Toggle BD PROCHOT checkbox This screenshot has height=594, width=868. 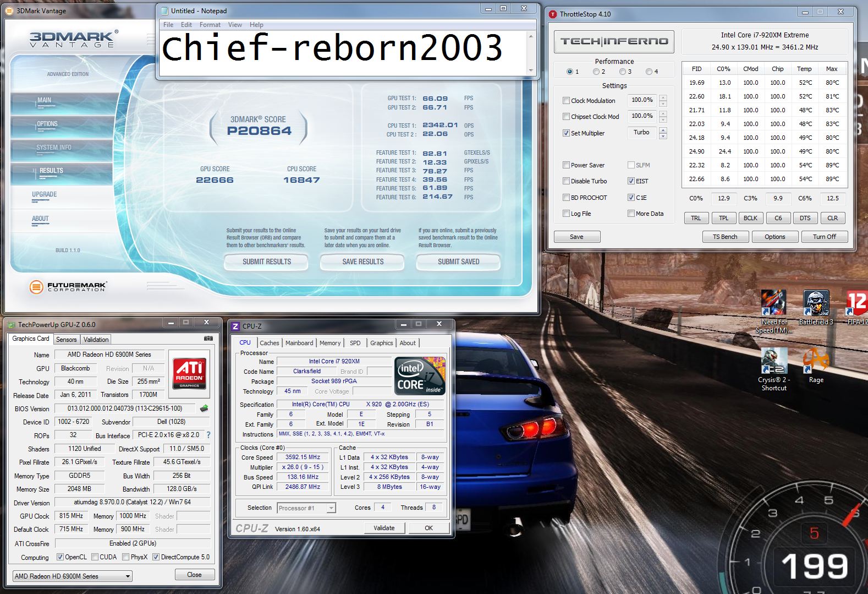click(x=566, y=197)
